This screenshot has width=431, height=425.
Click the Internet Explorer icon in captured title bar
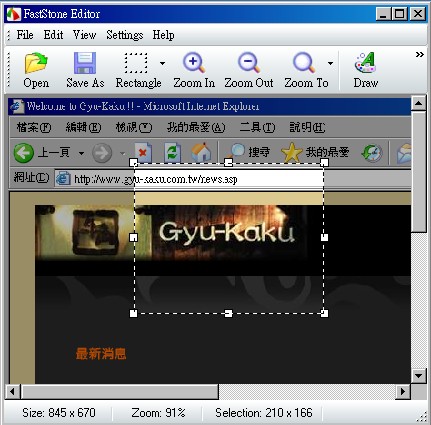click(x=17, y=107)
